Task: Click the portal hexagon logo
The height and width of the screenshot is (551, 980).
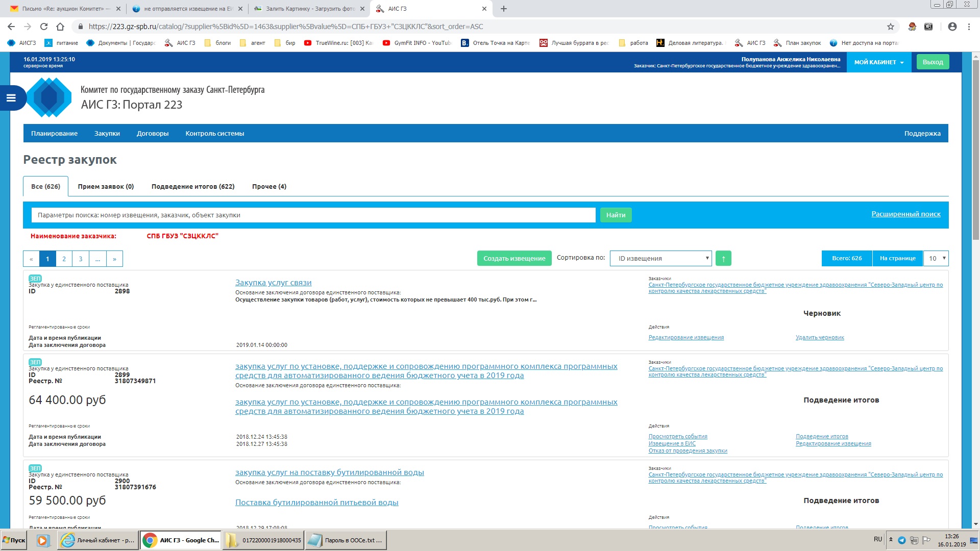Action: click(49, 97)
